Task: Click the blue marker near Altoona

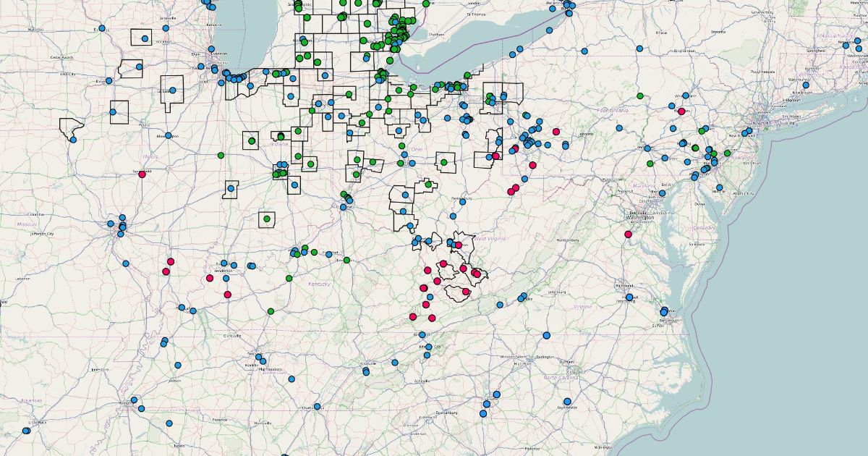Action: point(565,144)
